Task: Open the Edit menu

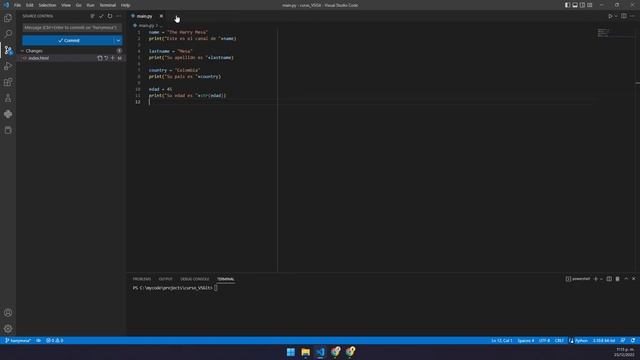Action: [30, 5]
